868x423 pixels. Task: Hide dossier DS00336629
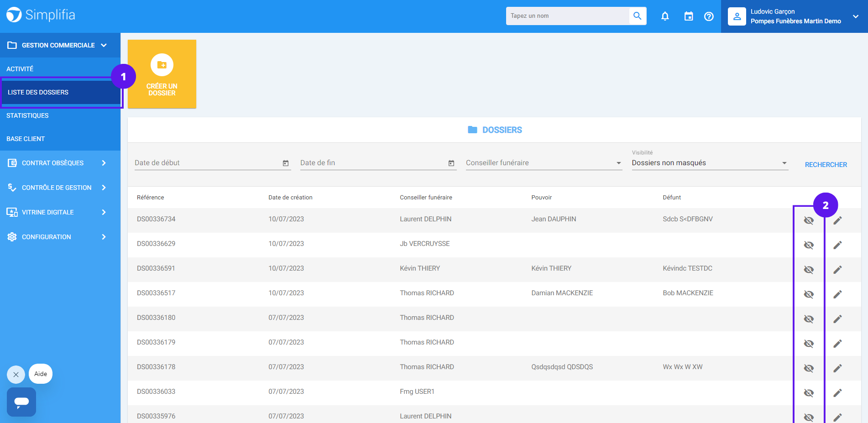809,245
